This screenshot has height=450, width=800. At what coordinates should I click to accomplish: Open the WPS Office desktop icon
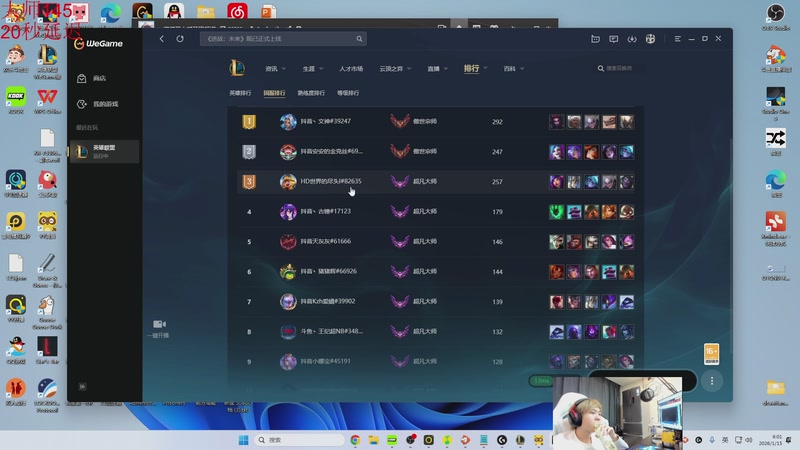pos(47,100)
